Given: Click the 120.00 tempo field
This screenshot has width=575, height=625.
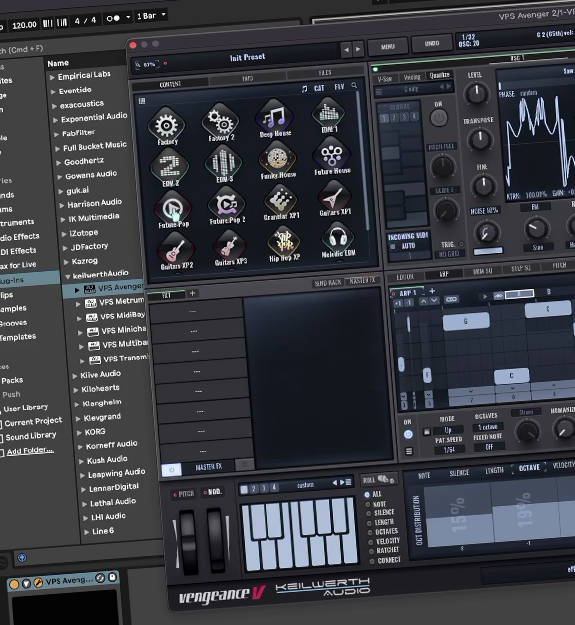Looking at the screenshot, I should 24,26.
